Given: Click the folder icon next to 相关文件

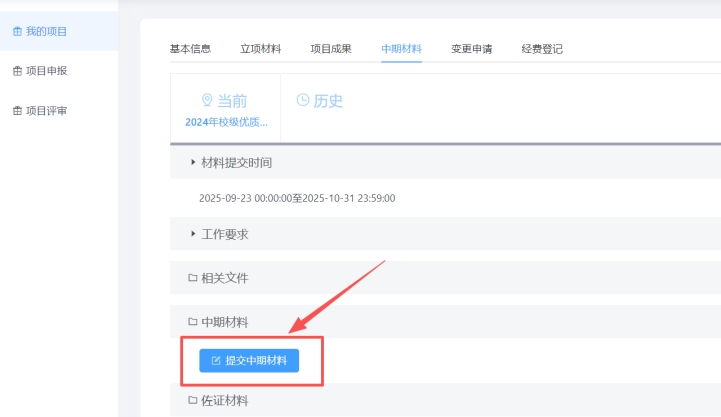Looking at the screenshot, I should [193, 278].
